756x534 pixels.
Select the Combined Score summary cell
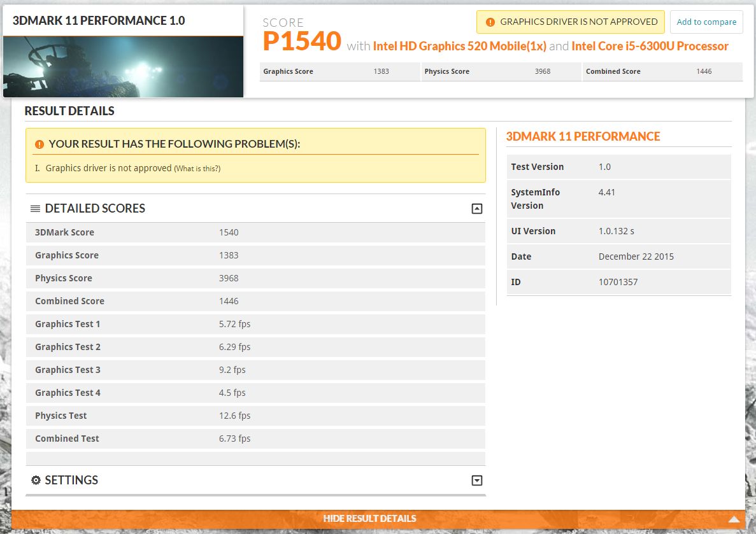click(x=662, y=71)
